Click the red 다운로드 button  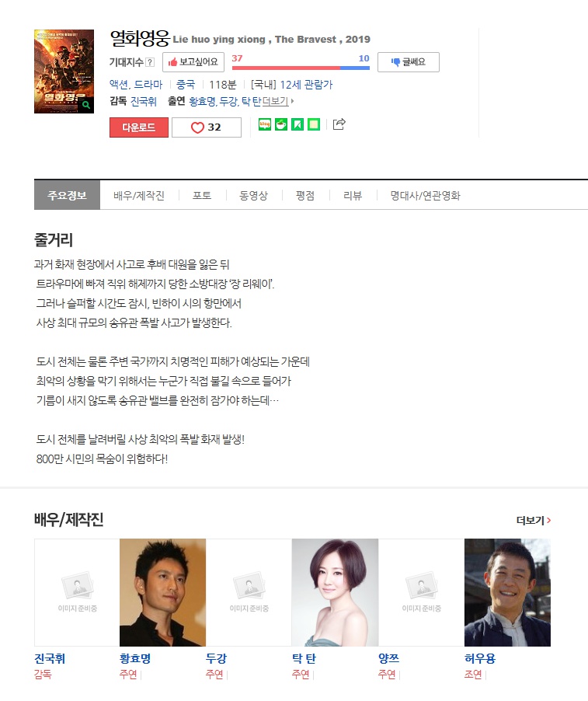point(139,127)
